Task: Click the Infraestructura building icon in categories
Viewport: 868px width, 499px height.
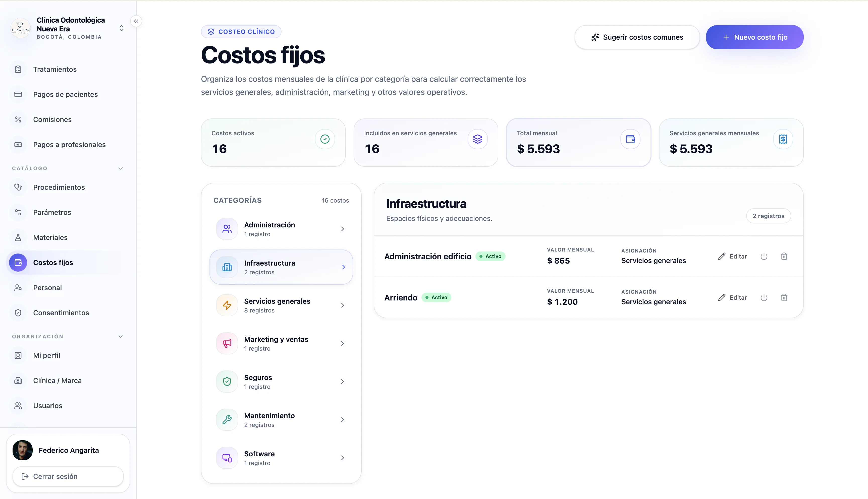Action: [227, 267]
